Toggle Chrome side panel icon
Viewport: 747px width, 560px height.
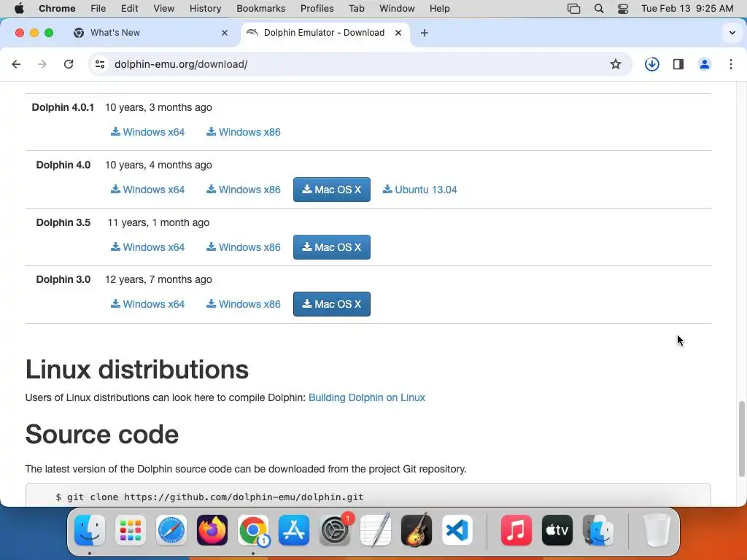[x=678, y=64]
